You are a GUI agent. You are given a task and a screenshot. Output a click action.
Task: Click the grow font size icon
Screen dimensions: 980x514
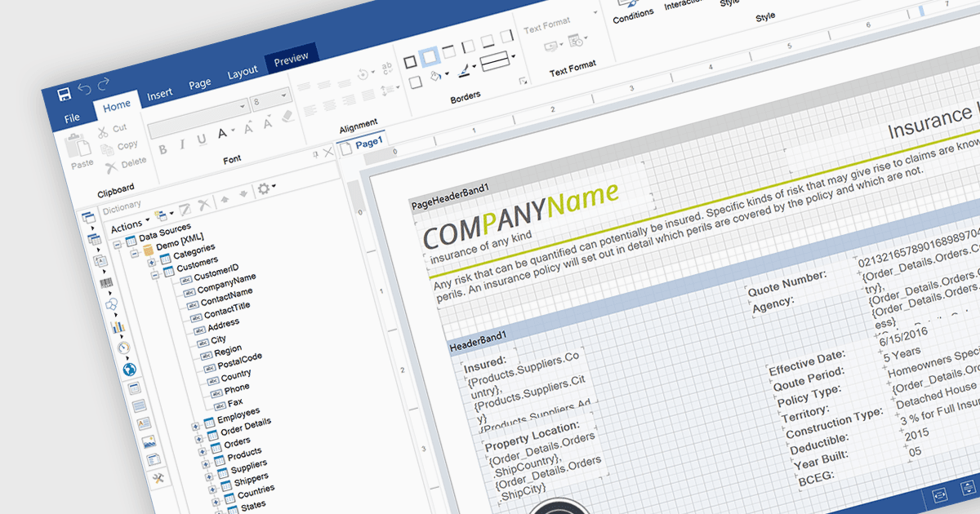pyautogui.click(x=247, y=126)
